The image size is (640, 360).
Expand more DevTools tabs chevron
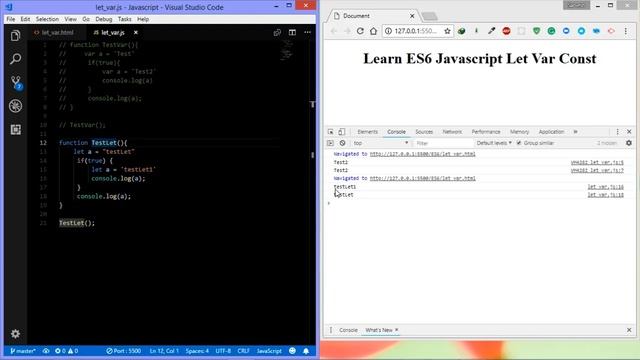[576, 132]
